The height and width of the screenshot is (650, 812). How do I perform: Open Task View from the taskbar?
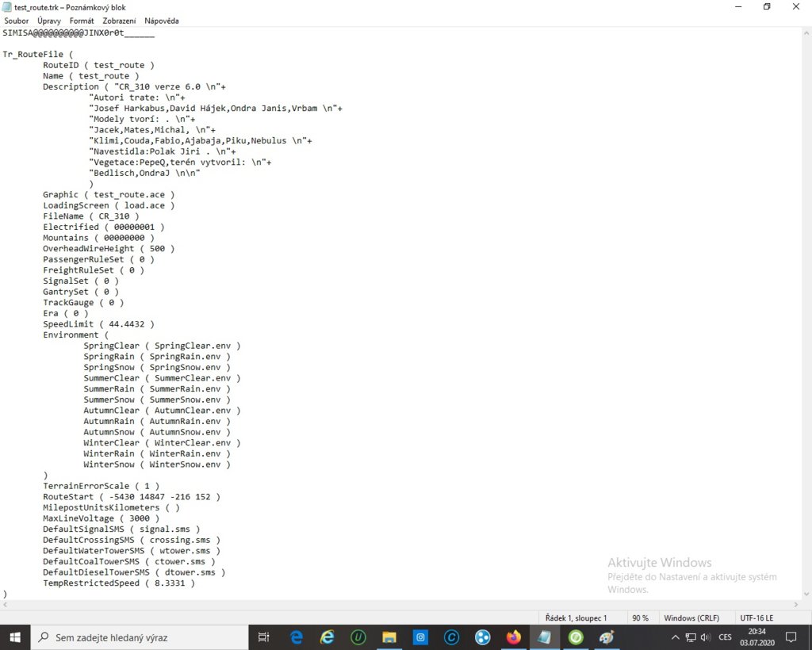[263, 637]
